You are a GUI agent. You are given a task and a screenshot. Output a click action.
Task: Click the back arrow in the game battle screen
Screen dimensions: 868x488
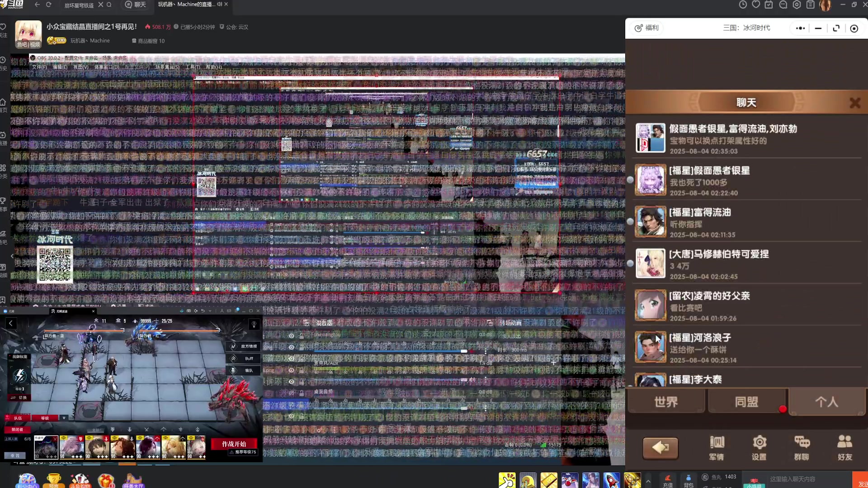point(11,324)
